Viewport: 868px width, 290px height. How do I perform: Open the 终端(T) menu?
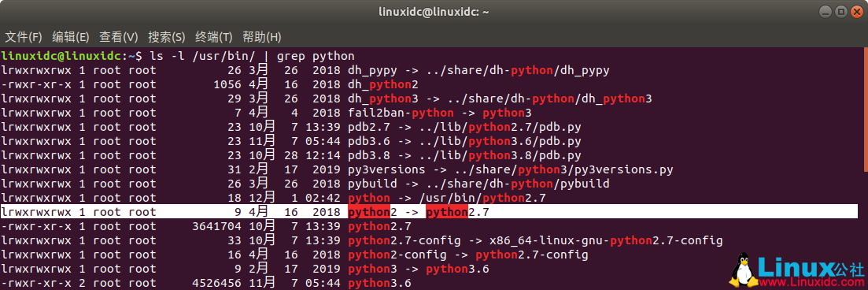(x=214, y=37)
